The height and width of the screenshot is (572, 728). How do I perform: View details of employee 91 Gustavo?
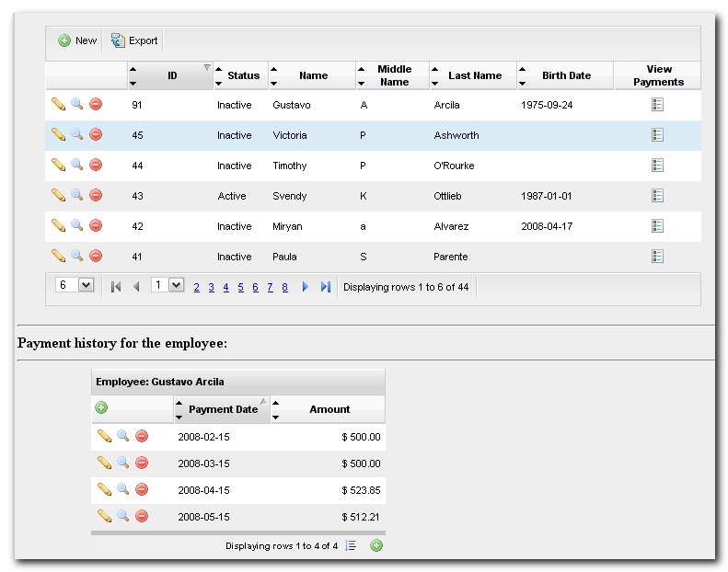(x=76, y=104)
